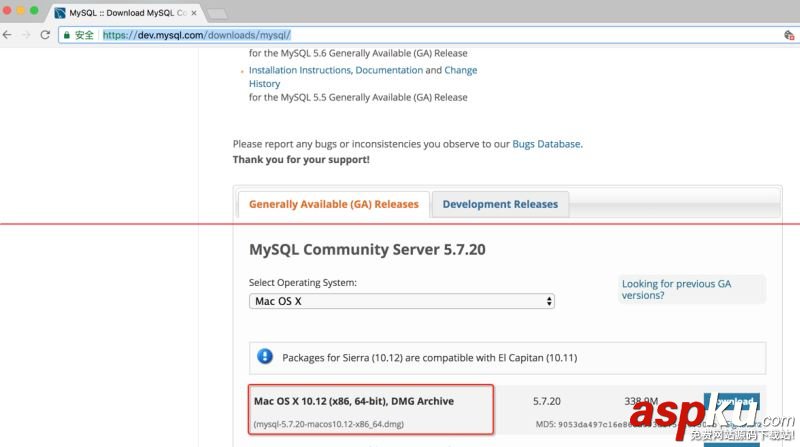Click the browser forward arrow
The height and width of the screenshot is (447, 800).
26,34
